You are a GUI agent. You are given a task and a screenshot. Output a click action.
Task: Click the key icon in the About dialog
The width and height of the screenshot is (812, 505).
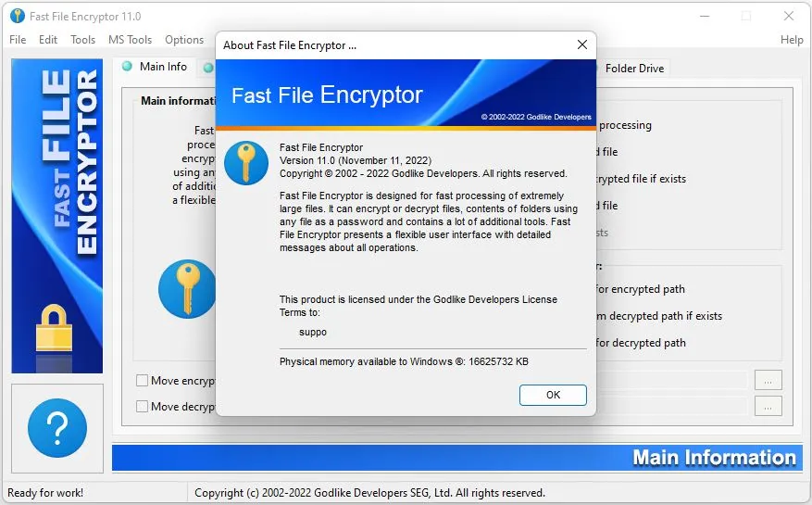pyautogui.click(x=246, y=163)
